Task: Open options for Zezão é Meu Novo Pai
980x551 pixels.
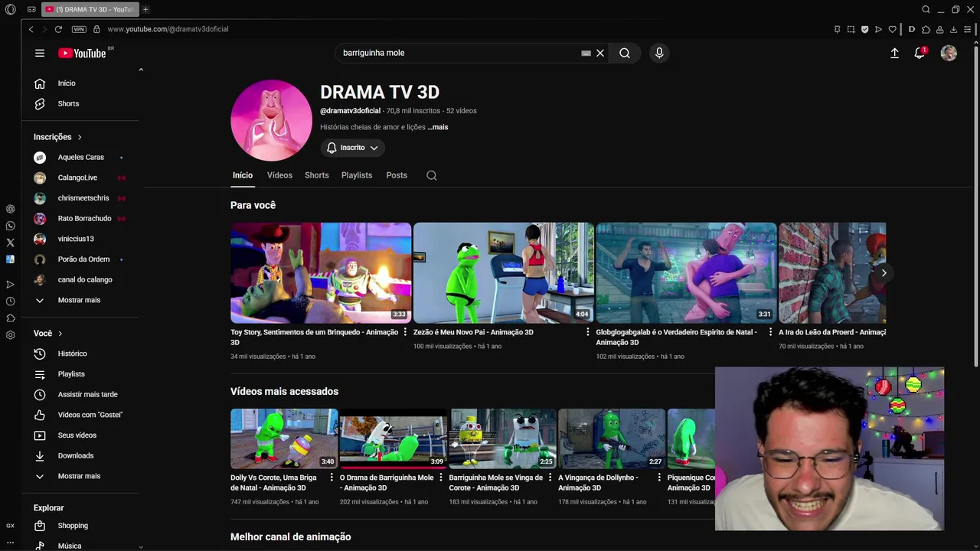Action: 588,332
